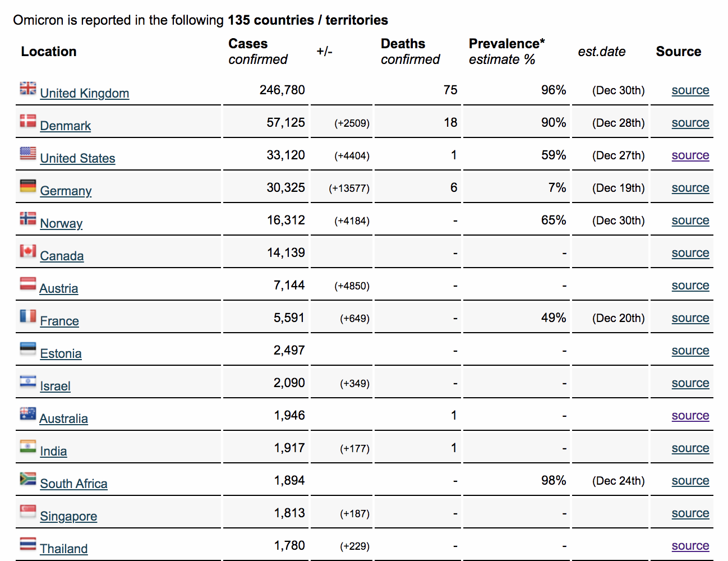
Task: Click the Germany flag icon
Action: (28, 186)
